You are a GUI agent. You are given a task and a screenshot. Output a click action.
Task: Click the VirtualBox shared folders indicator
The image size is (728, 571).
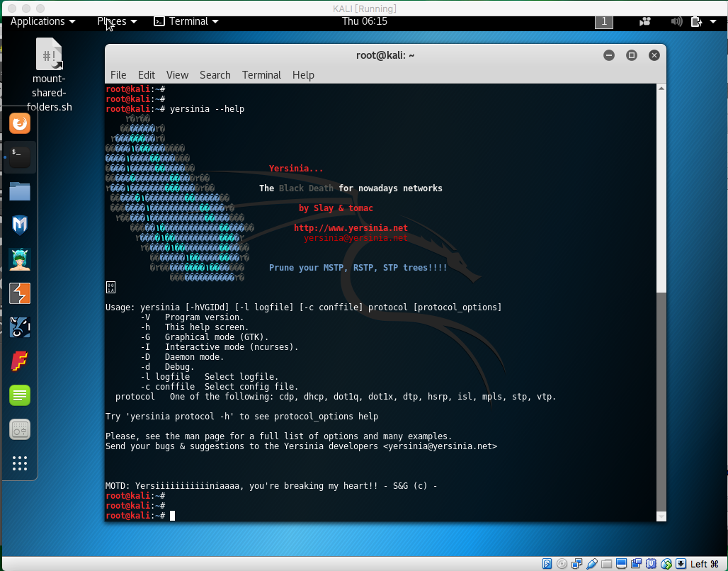click(x=606, y=564)
